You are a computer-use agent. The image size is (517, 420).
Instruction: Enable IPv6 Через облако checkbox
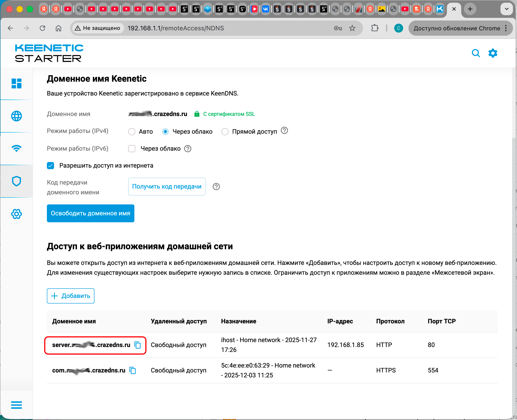132,149
